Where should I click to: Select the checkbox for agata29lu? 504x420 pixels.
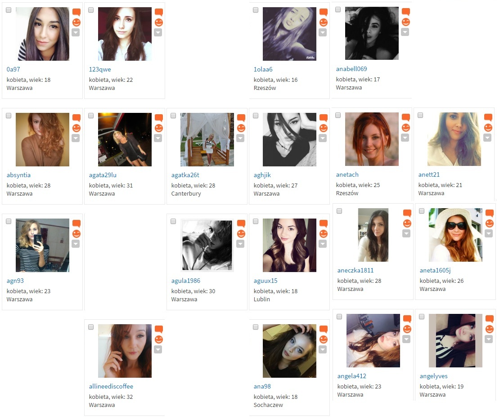point(91,116)
